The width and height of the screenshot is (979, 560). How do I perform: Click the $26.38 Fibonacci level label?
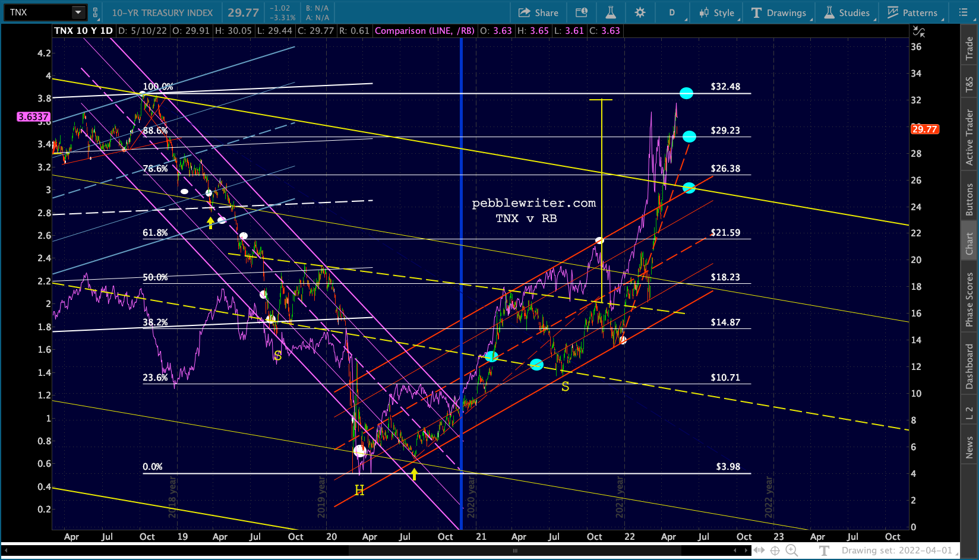point(725,168)
